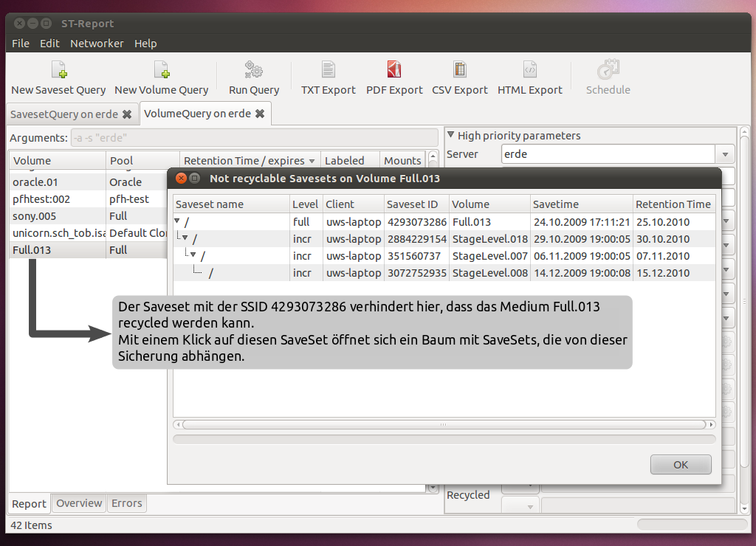Sort by the Pool column header
The width and height of the screenshot is (756, 546).
142,160
